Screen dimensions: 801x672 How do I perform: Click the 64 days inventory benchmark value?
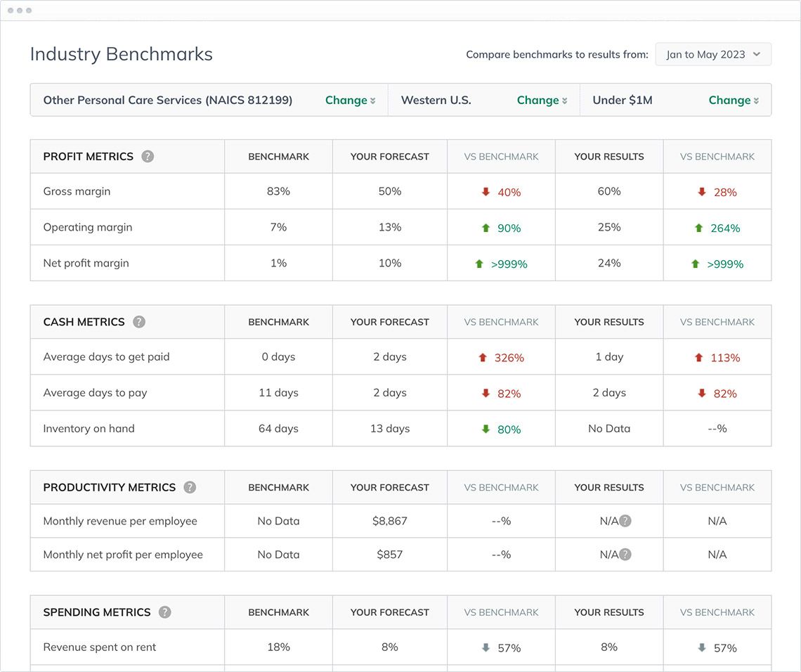tap(278, 428)
